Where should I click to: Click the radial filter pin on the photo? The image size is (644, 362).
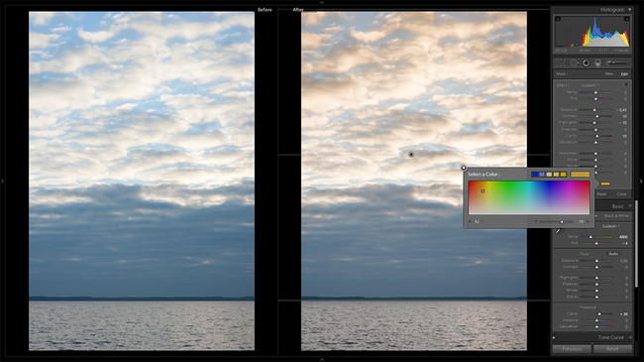411,155
